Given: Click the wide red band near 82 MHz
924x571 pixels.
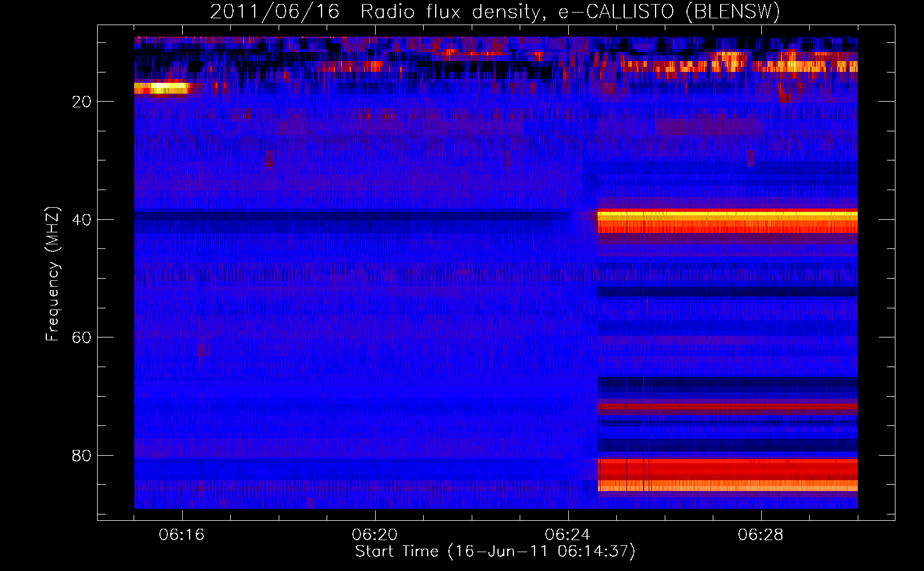Looking at the screenshot, I should [728, 469].
